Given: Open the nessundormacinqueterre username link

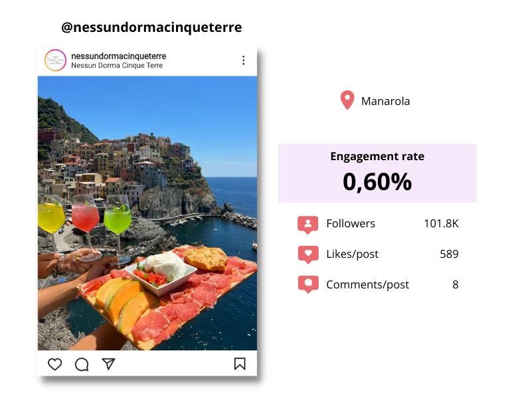Looking at the screenshot, I should [119, 56].
